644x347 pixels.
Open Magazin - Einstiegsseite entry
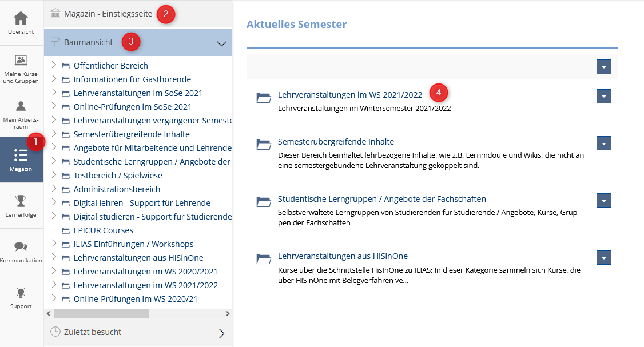pos(108,14)
